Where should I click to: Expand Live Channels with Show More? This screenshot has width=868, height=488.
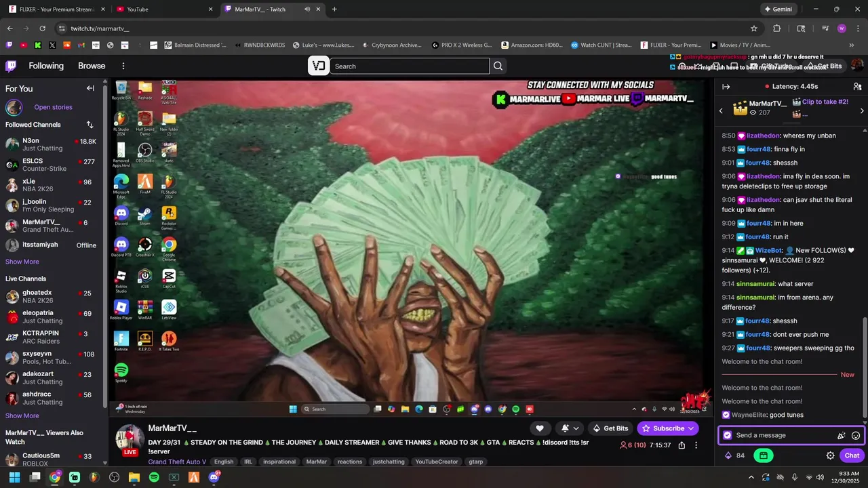point(22,415)
